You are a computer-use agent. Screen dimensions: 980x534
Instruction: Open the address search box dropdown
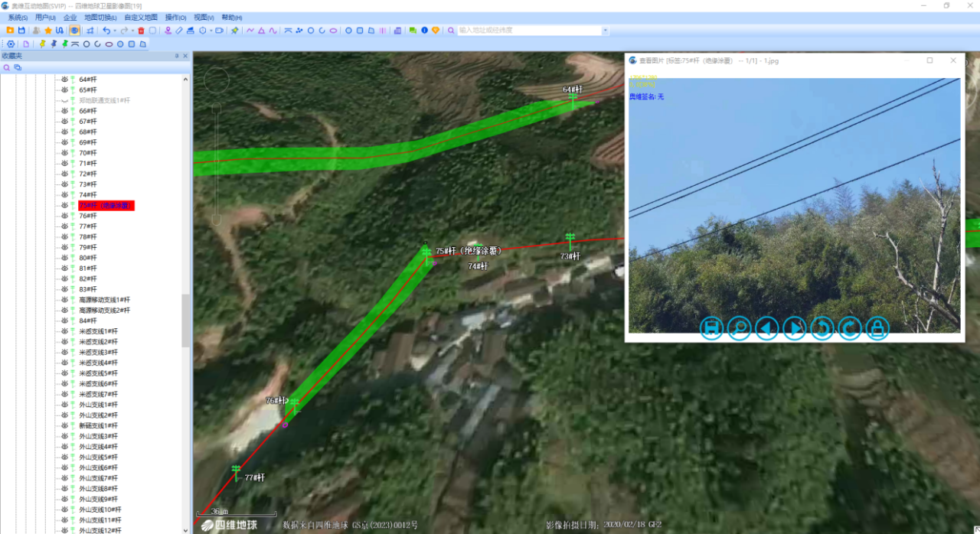(x=605, y=31)
